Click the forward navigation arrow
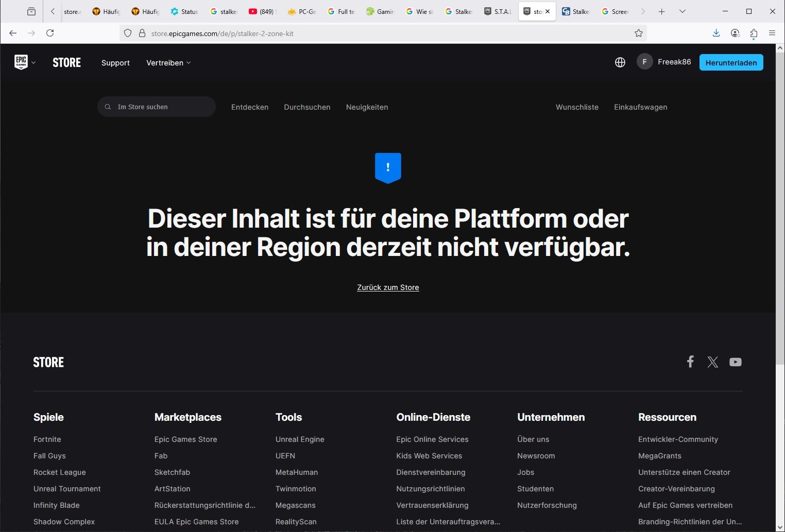The image size is (785, 532). [x=31, y=33]
